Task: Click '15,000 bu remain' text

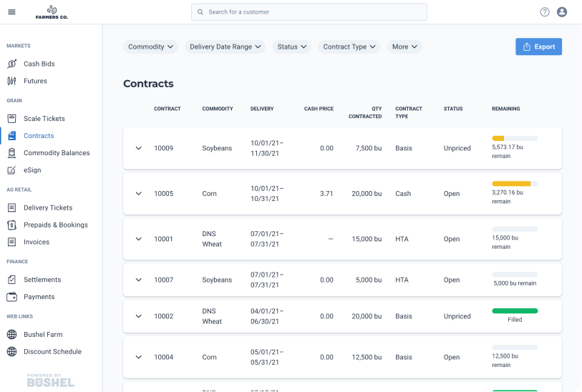Action: pyautogui.click(x=505, y=242)
